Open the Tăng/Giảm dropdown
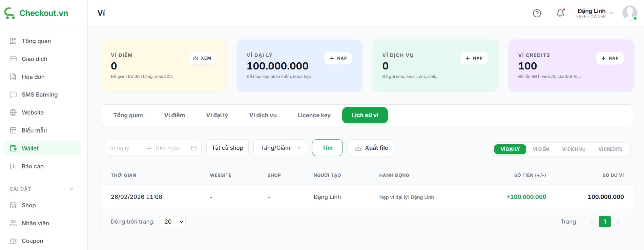 pos(280,148)
